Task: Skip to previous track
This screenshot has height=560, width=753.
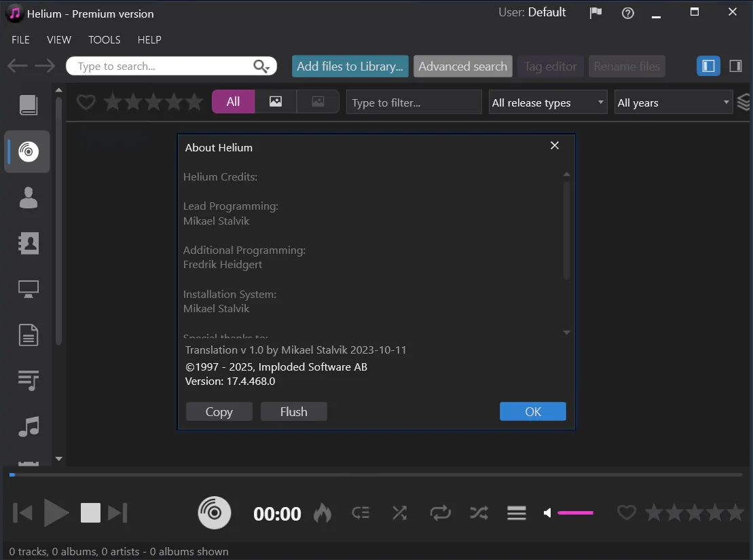Action: point(22,513)
